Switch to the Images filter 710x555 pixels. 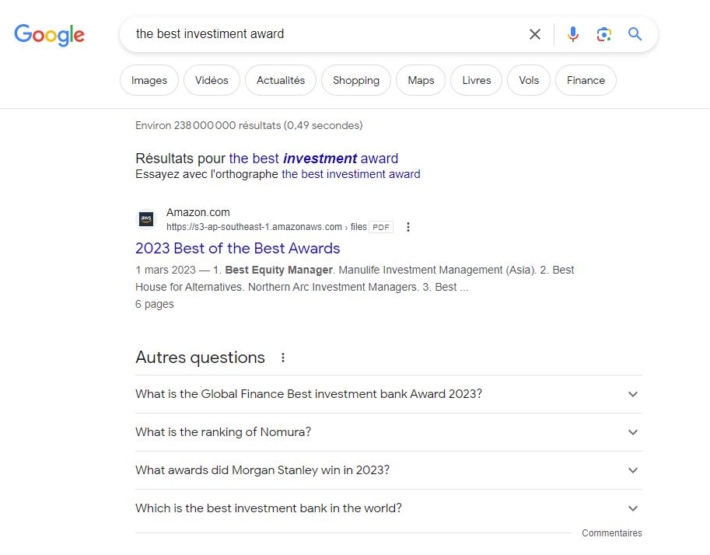click(x=149, y=80)
